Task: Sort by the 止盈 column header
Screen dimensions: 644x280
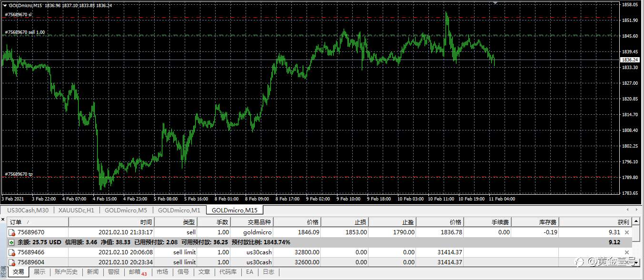Action: click(392, 222)
